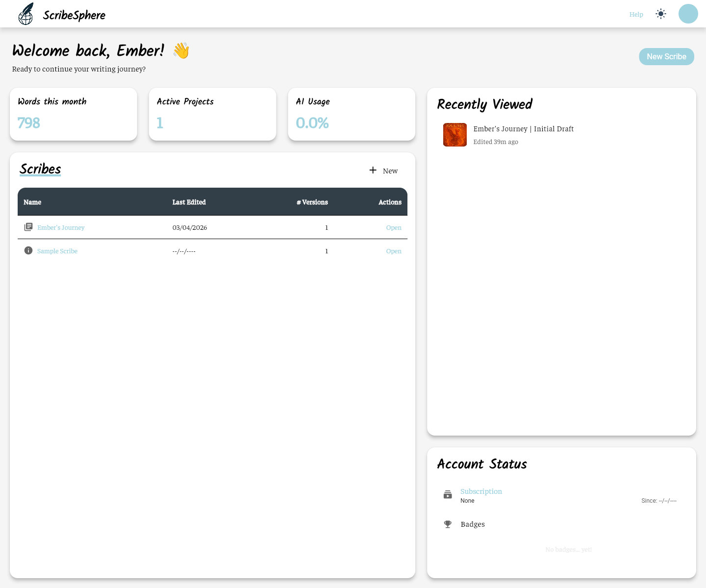Click the Edited 39m ago text

click(x=496, y=142)
